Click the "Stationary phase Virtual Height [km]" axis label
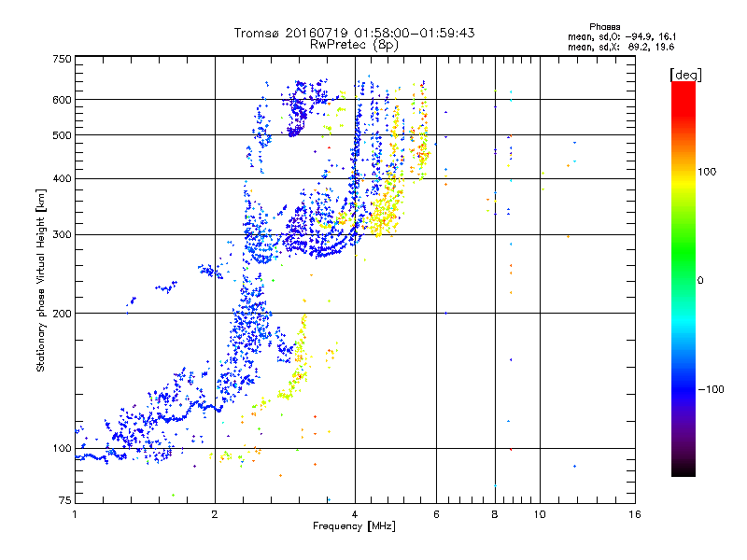The width and height of the screenshot is (747, 560). pyautogui.click(x=41, y=281)
